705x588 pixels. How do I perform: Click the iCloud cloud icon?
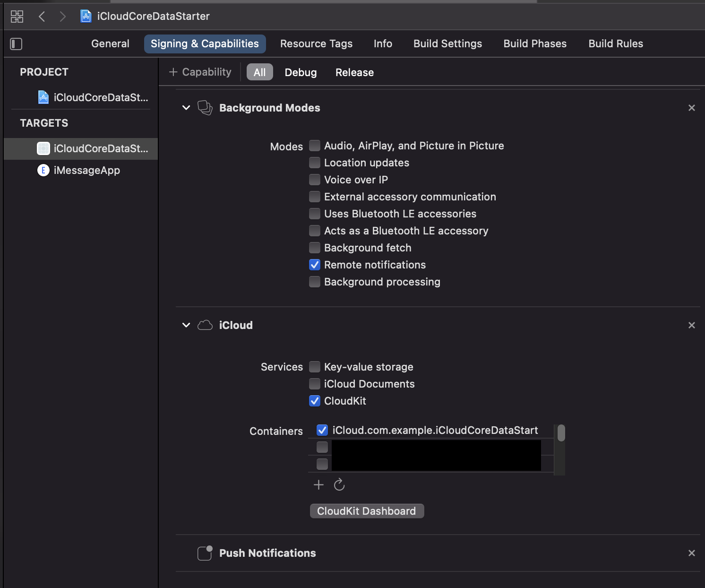tap(205, 325)
